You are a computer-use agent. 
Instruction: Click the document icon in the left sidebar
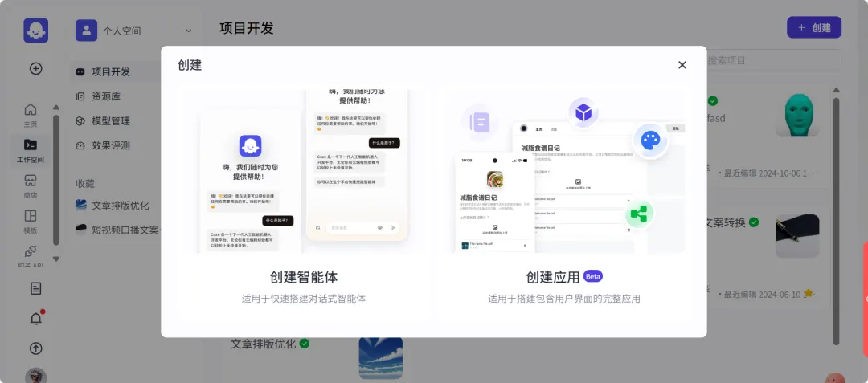pos(36,288)
